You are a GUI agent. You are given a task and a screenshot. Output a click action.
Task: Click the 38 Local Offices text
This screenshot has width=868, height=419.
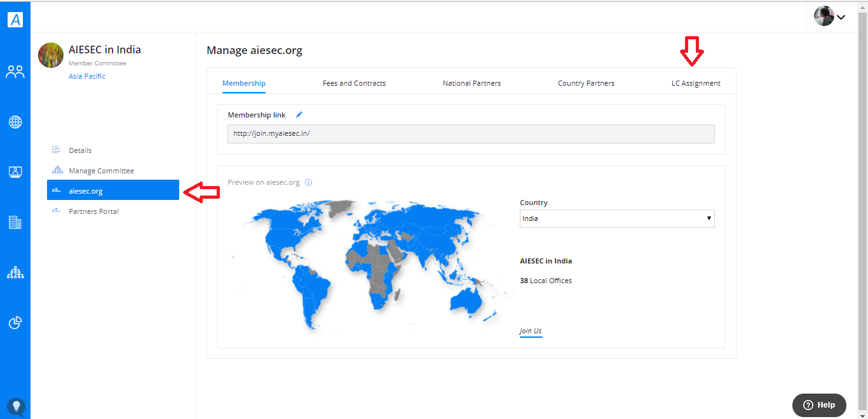[x=546, y=281]
